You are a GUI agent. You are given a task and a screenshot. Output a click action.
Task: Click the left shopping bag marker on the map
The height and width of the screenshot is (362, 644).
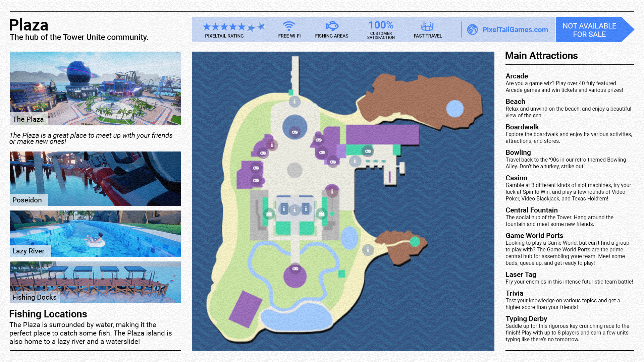click(269, 213)
